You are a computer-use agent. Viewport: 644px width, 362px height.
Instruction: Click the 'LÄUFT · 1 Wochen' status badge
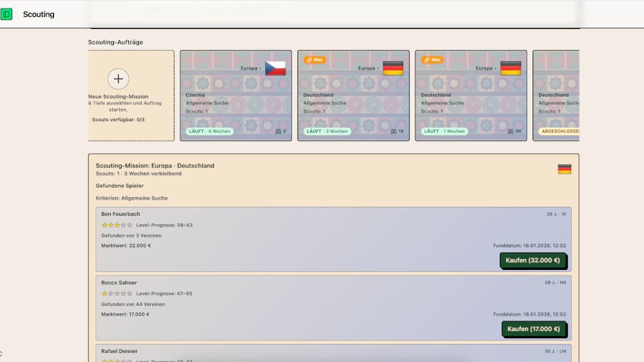[444, 131]
